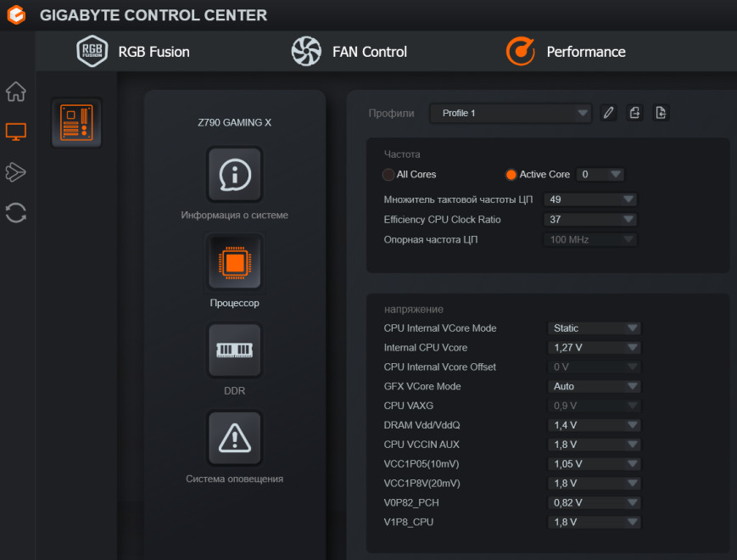Open CPU VCCIN AUX voltage dropdown
This screenshot has width=737, height=560.
(x=595, y=445)
